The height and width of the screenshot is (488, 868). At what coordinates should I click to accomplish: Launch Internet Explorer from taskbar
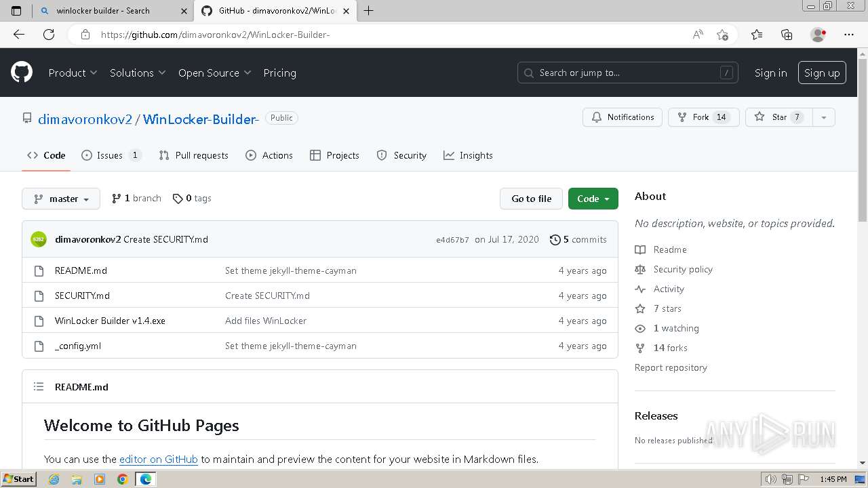(x=54, y=479)
